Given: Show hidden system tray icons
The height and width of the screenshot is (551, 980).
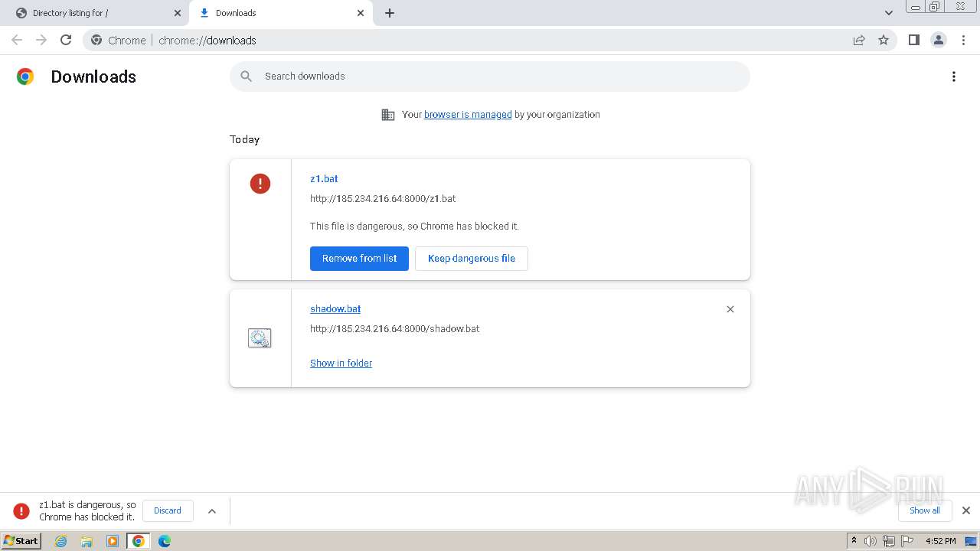Looking at the screenshot, I should 854,541.
